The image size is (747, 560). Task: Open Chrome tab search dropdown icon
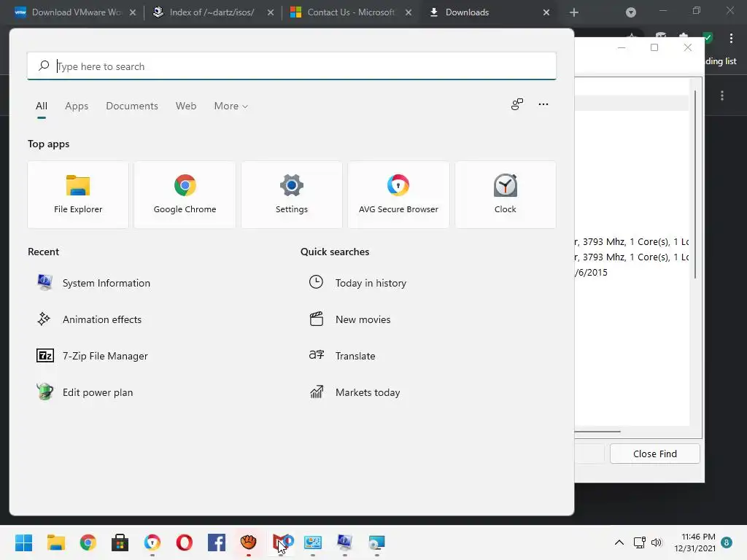click(631, 12)
